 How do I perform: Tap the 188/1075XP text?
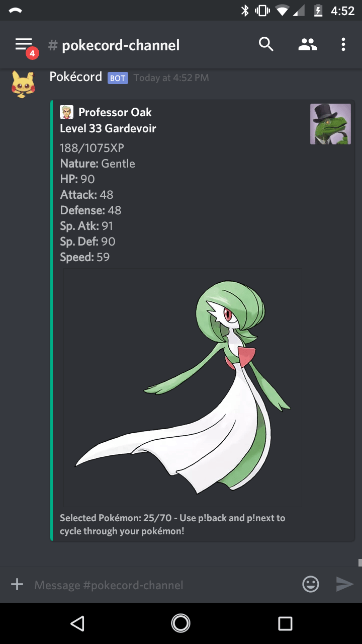tap(92, 148)
